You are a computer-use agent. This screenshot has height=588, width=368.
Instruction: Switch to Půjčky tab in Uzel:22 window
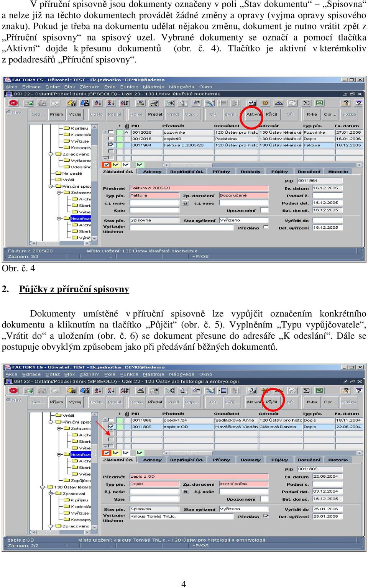click(279, 460)
